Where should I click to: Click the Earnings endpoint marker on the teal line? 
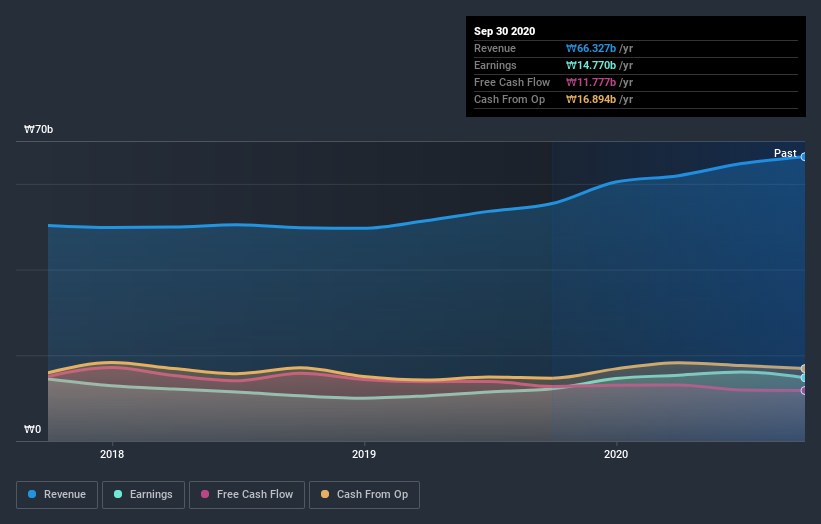tap(804, 377)
